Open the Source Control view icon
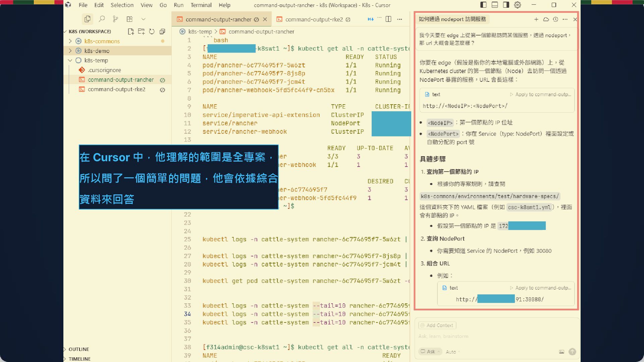The image size is (644, 362). pos(115,19)
